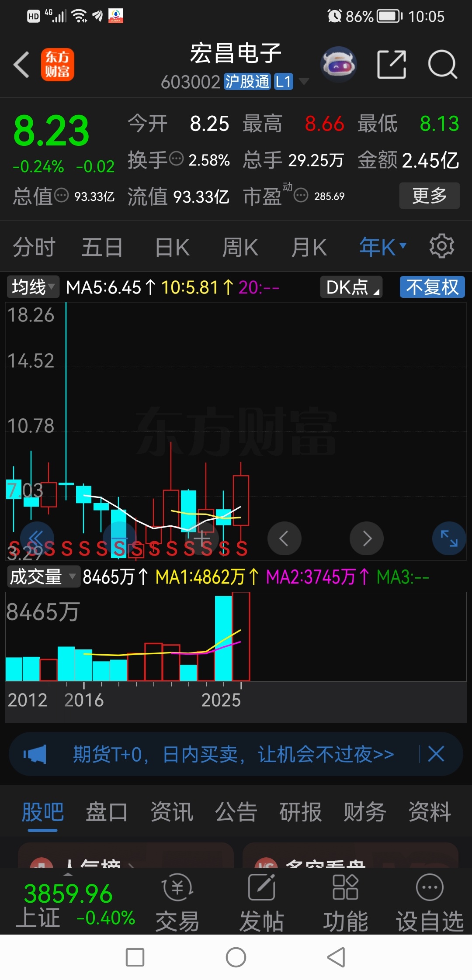This screenshot has height=980, width=472.
Task: Tap the 更多 button for more data
Action: point(430,195)
